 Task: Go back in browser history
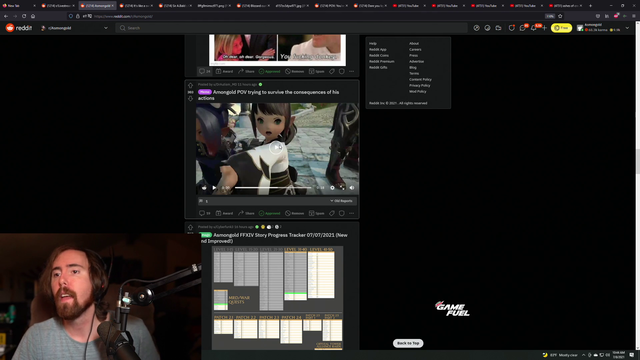coord(6,16)
